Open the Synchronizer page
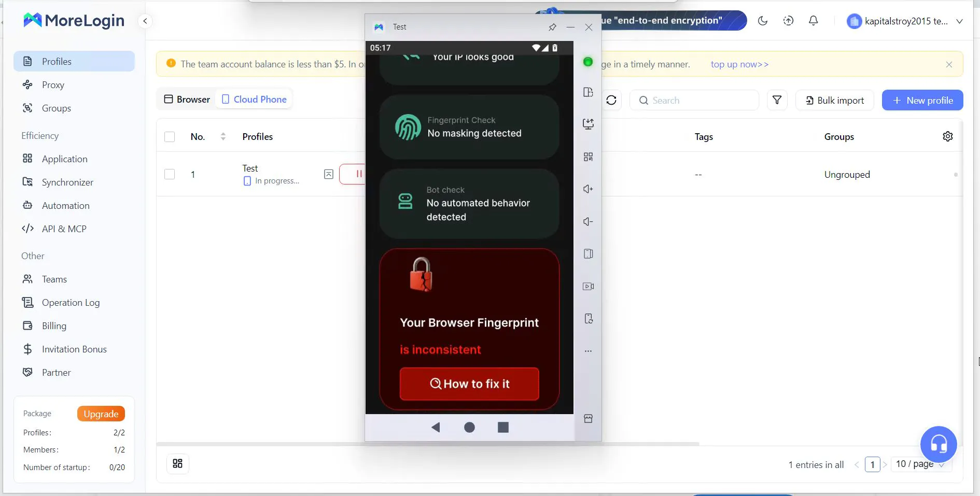 (x=74, y=182)
